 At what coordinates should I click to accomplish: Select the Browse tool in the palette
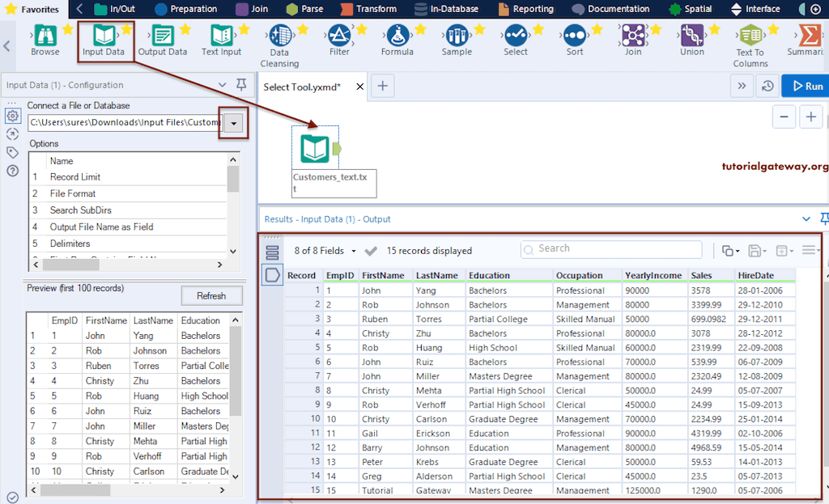click(45, 39)
